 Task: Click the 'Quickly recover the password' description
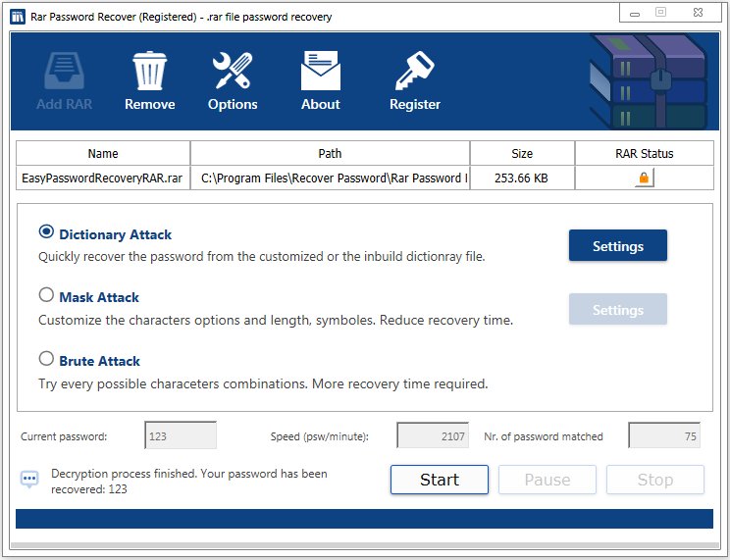262,257
